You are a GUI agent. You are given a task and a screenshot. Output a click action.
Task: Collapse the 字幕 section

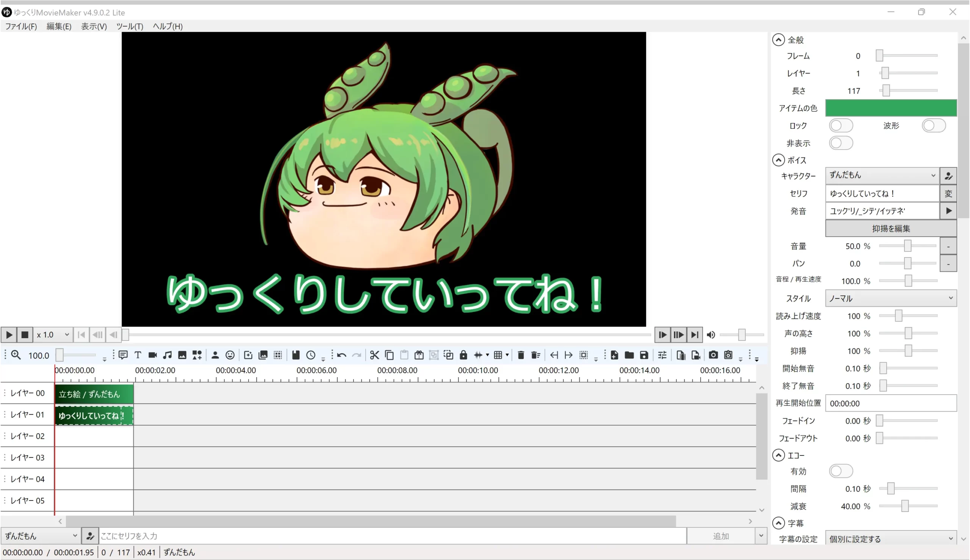coord(778,523)
